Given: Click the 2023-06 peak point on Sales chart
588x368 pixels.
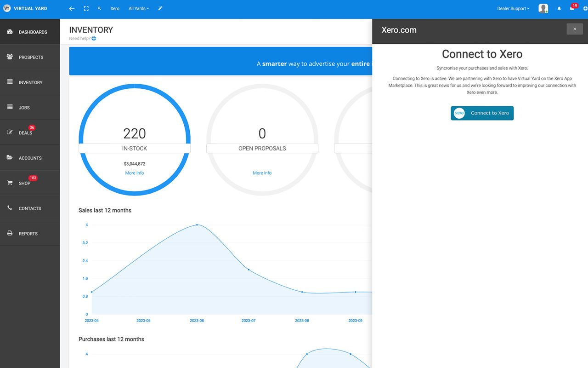Looking at the screenshot, I should pyautogui.click(x=197, y=225).
